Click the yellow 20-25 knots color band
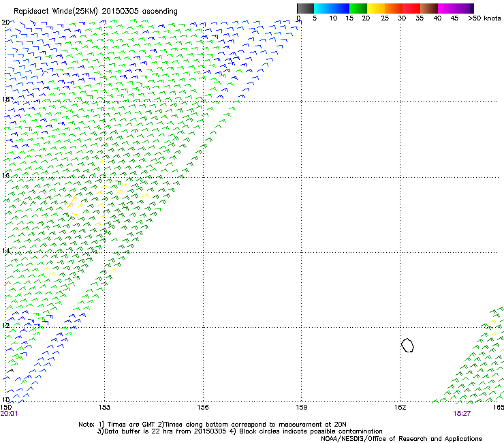This screenshot has height=443, width=504. click(x=376, y=8)
